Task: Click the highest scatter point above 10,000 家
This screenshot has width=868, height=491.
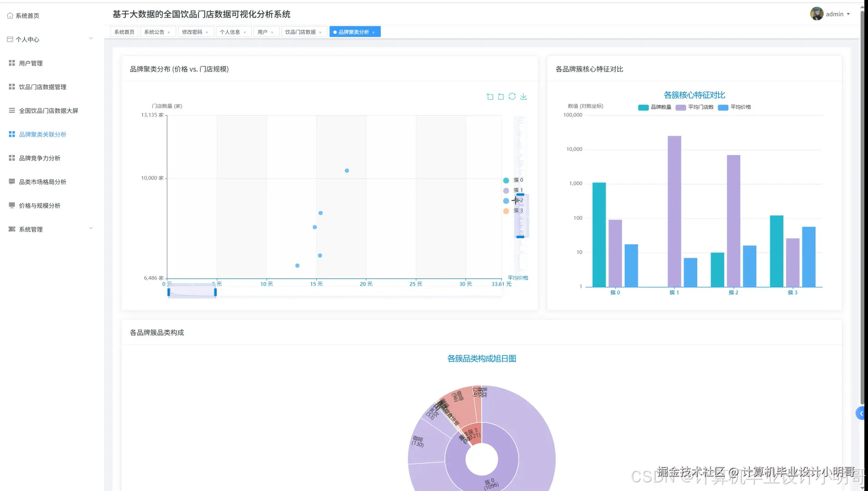Action: (347, 170)
